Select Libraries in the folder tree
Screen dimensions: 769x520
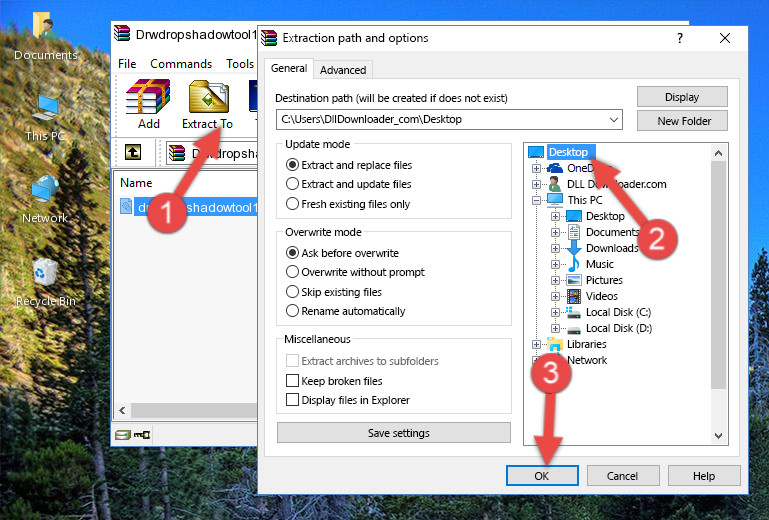tap(587, 344)
